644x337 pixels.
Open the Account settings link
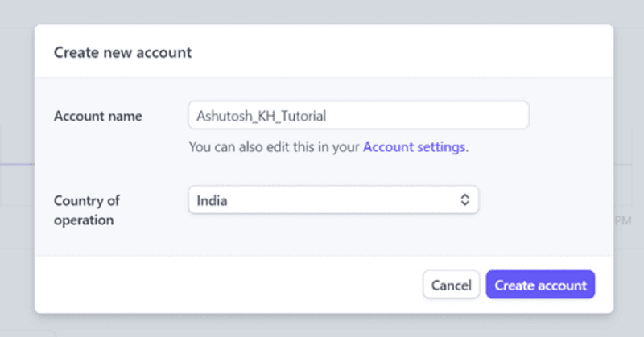415,147
